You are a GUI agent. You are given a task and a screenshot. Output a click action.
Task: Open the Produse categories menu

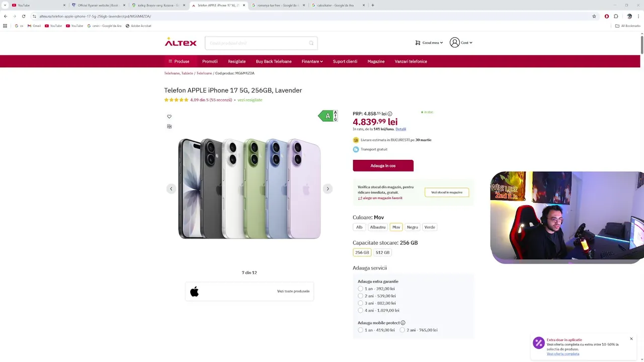(x=179, y=61)
